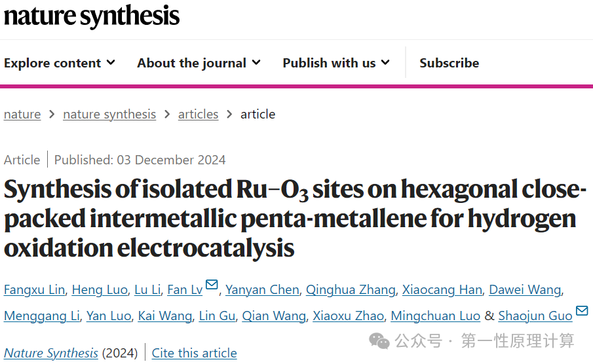This screenshot has width=593, height=364.
Task: Open author Menggang Li's link
Action: [x=41, y=316]
